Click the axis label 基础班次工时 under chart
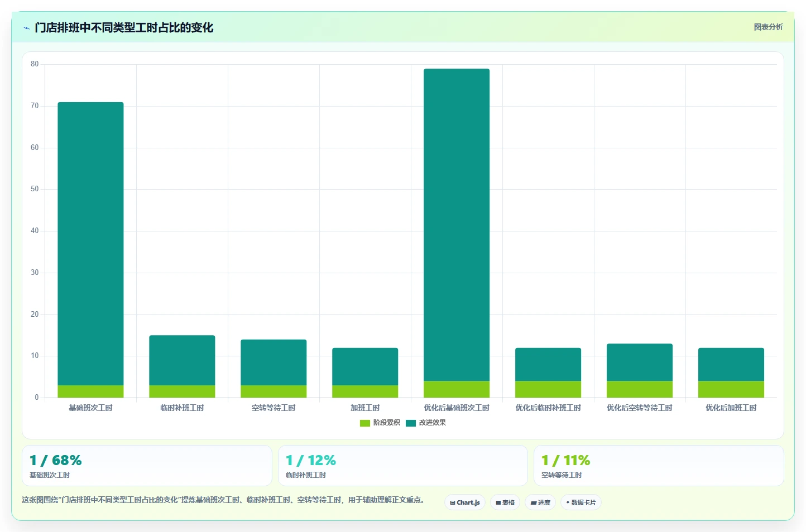Viewport: 806px width, 532px height. point(90,408)
